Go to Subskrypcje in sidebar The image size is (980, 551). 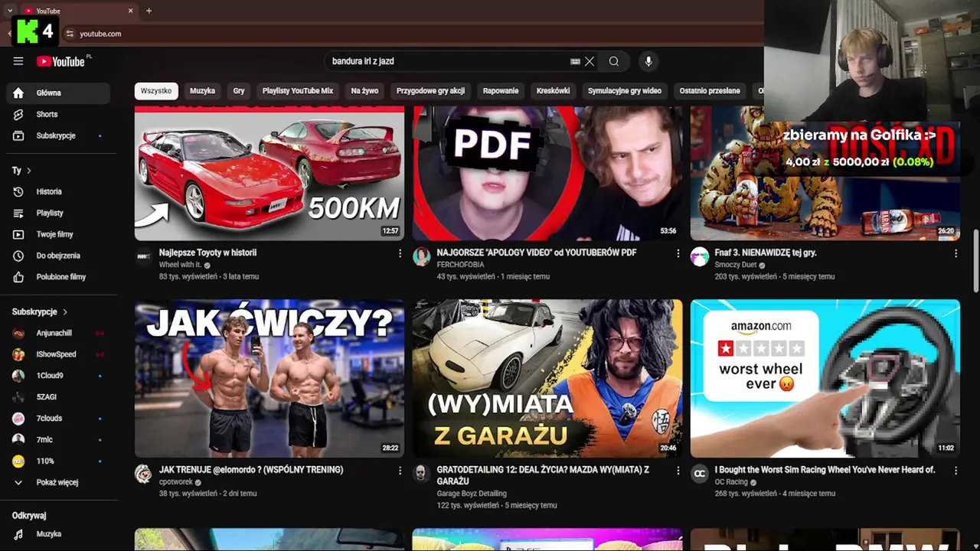click(x=58, y=135)
